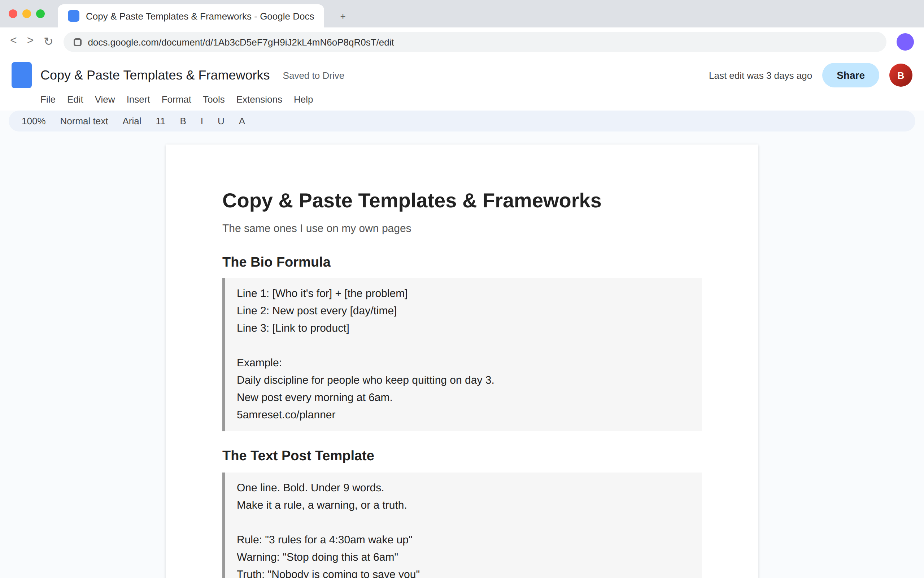
Task: Click the main document heading text
Action: coord(411,201)
